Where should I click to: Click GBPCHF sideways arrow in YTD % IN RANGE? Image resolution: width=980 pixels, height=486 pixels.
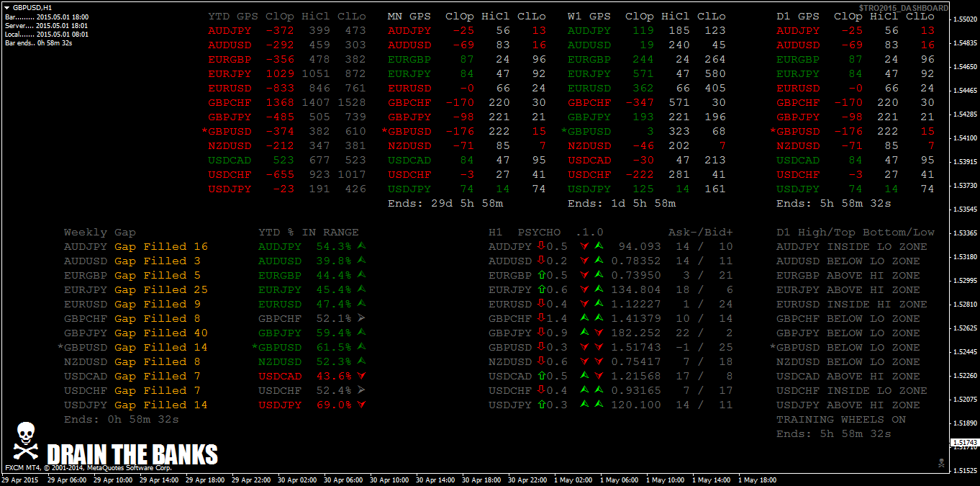pyautogui.click(x=361, y=318)
